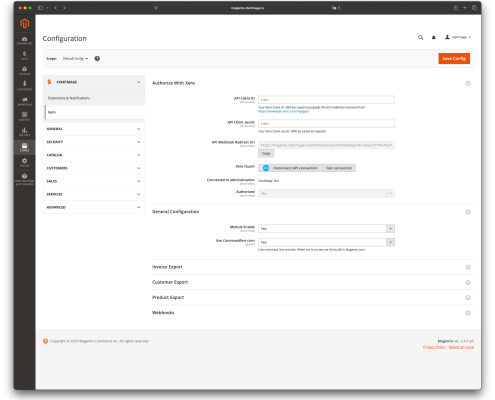Open the Sales menu icon

tap(24, 56)
